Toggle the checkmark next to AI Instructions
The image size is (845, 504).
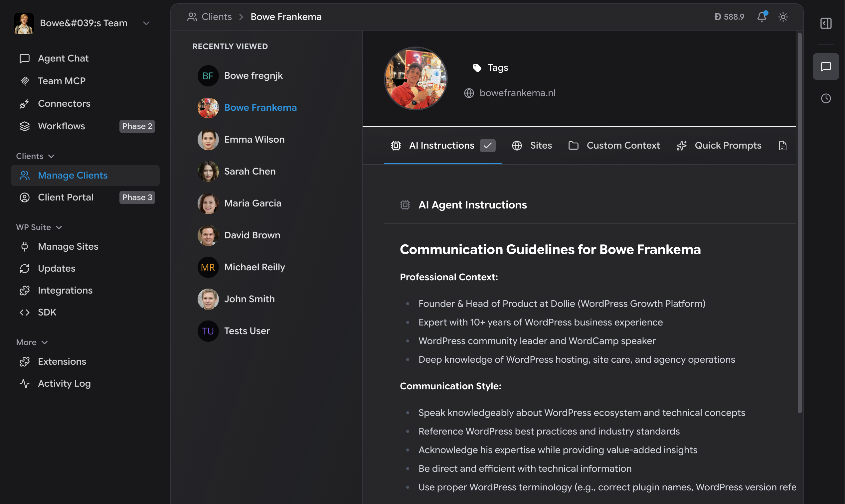[x=488, y=145]
